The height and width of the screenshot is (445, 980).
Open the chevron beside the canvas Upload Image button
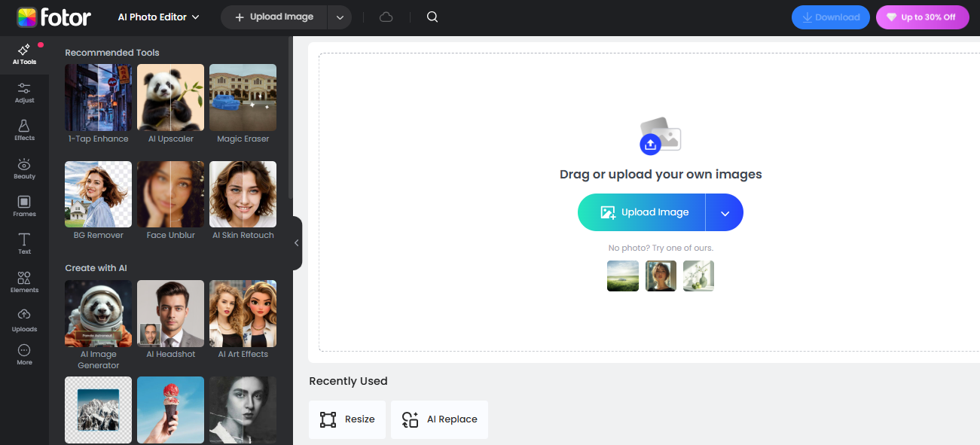724,212
